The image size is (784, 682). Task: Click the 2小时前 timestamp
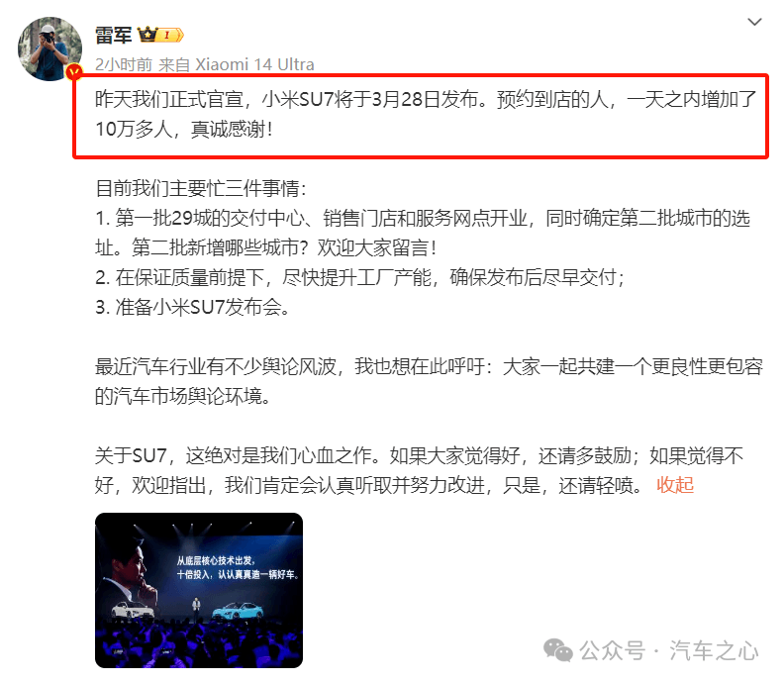pyautogui.click(x=124, y=64)
